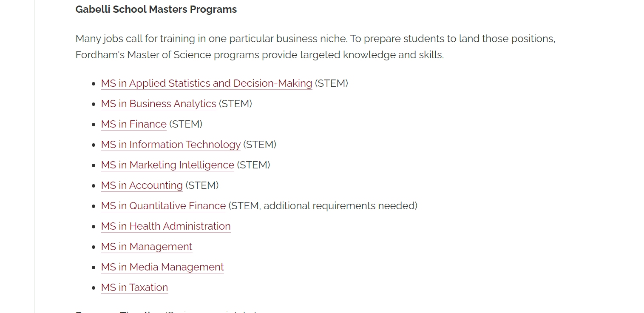Click the (STEM) label after Applied Statistics
The image size is (644, 313).
332,83
